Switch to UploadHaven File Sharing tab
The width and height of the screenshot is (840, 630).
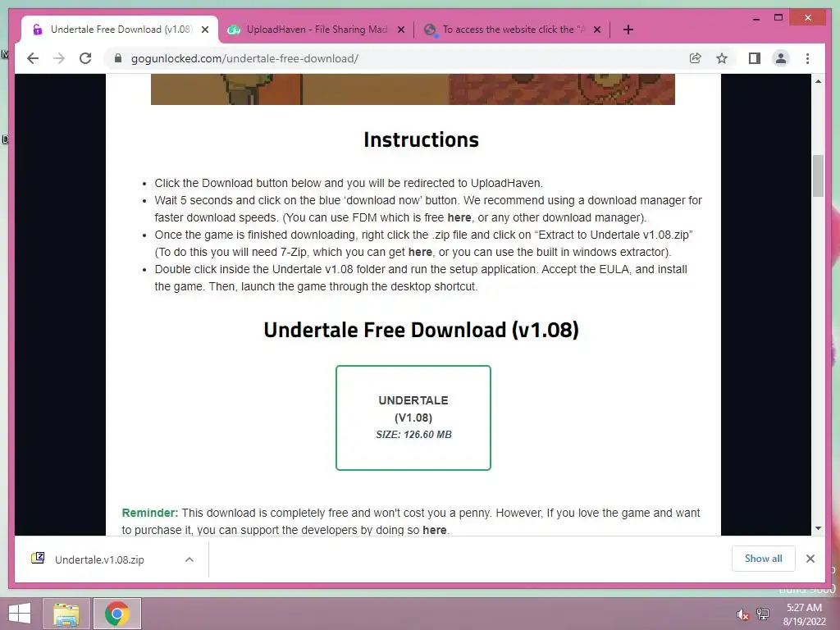click(316, 30)
